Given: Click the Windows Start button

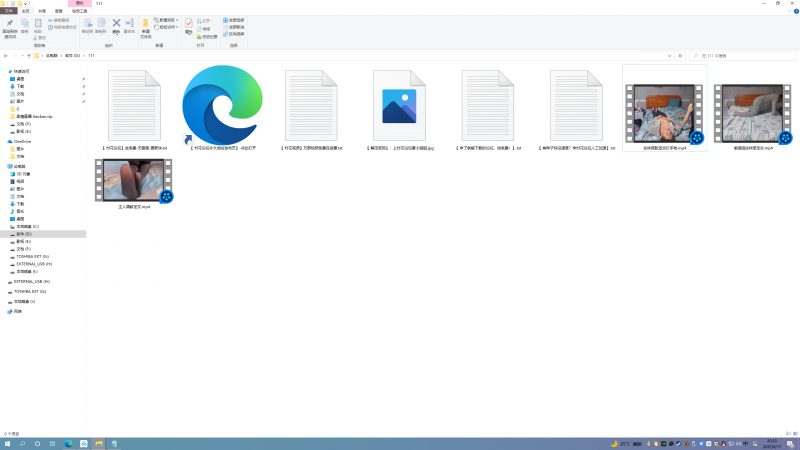Looking at the screenshot, I should pos(7,443).
